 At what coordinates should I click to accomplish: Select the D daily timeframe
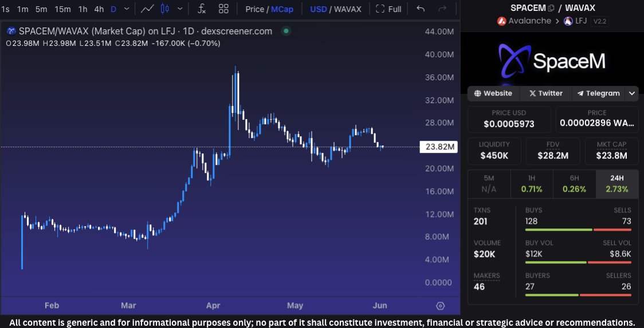point(113,9)
